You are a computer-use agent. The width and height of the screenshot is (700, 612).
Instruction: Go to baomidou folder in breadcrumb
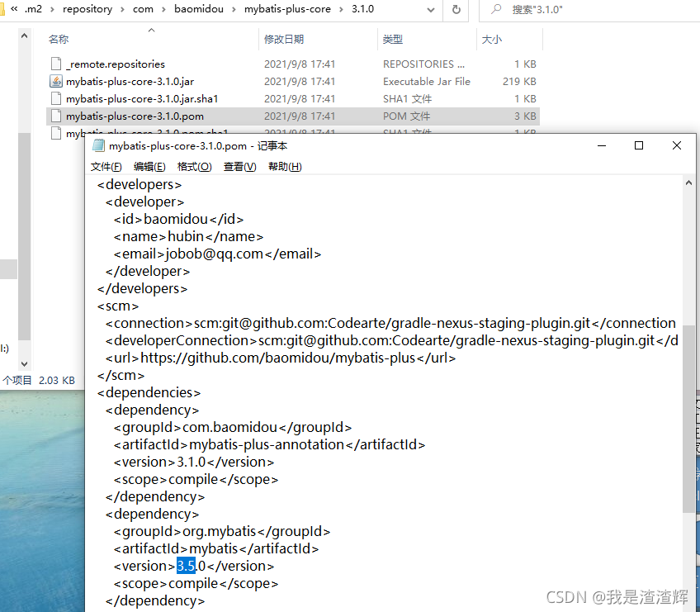(199, 9)
